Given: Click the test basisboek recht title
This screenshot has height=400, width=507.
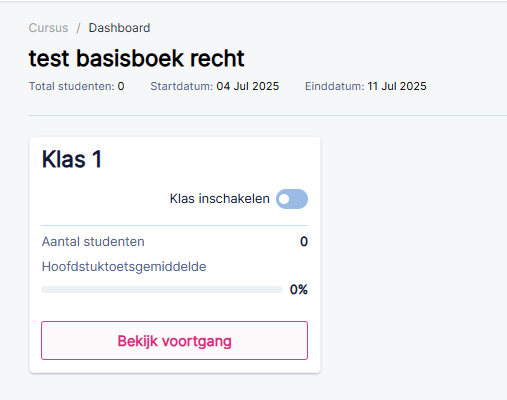Looking at the screenshot, I should click(x=137, y=58).
